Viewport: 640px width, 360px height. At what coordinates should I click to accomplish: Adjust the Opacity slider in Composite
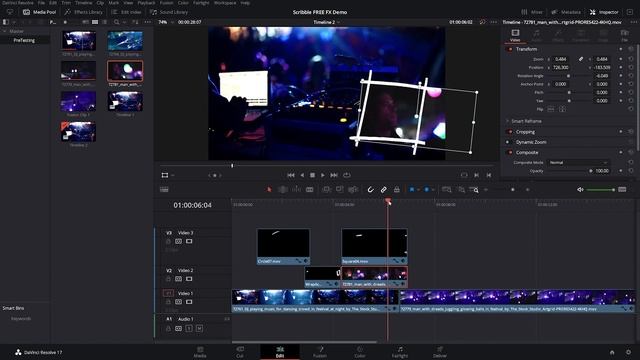(569, 171)
